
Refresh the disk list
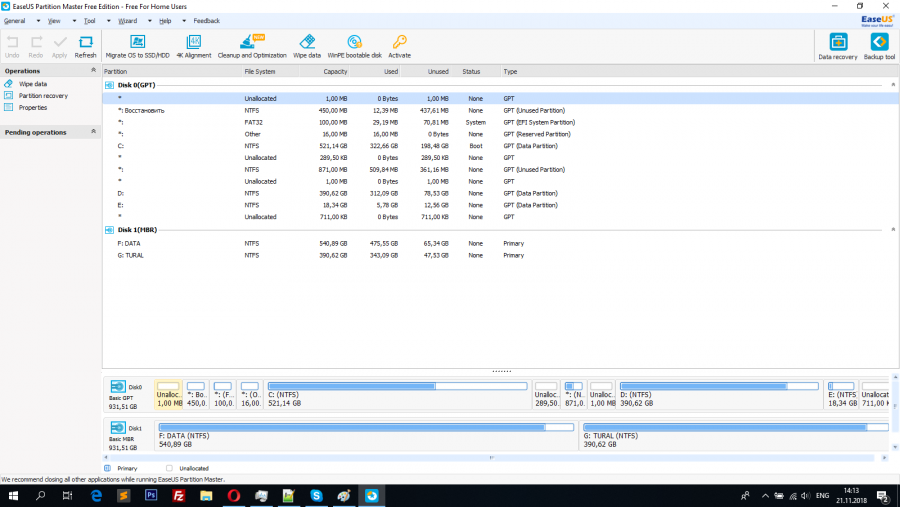point(86,47)
